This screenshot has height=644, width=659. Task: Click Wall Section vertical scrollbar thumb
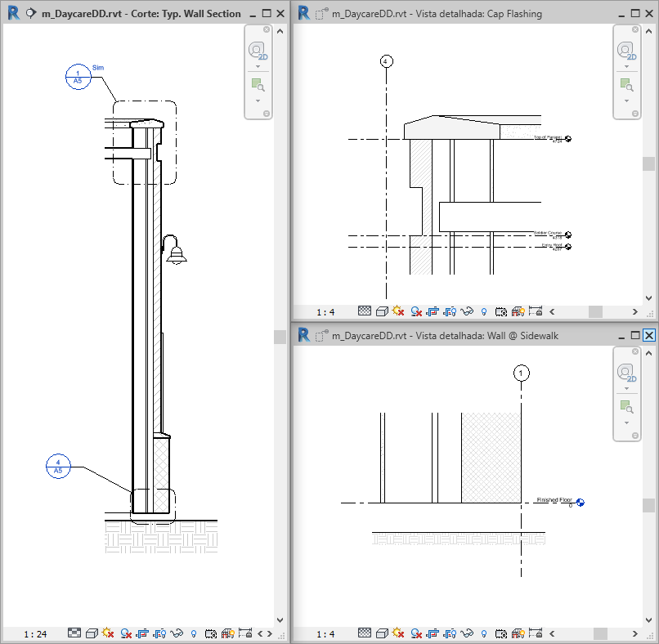(280, 337)
